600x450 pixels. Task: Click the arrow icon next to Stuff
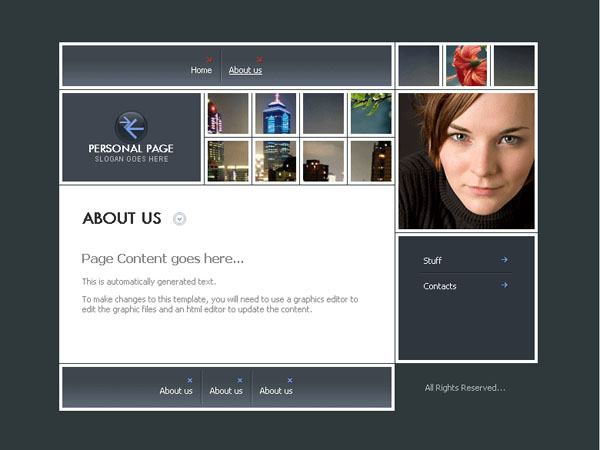(504, 260)
